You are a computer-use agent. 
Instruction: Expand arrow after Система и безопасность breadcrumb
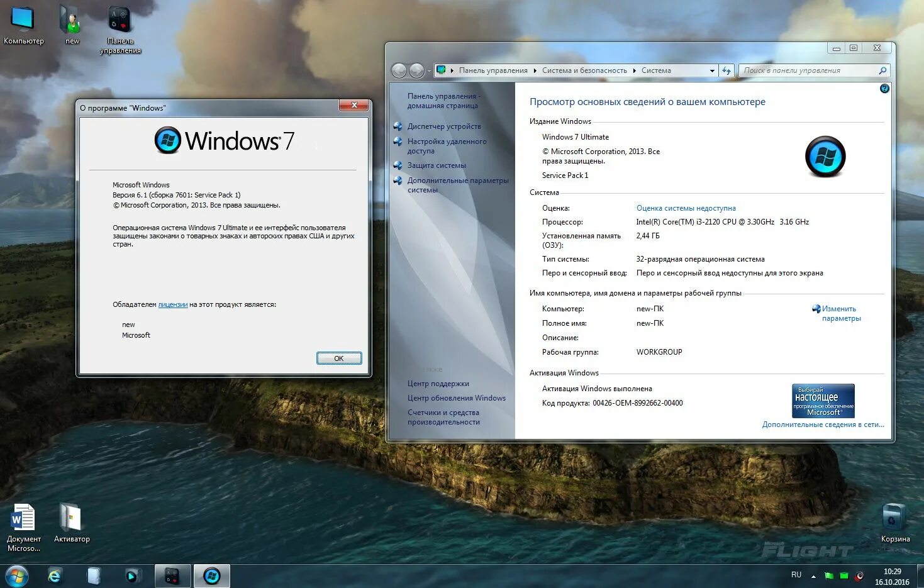click(x=634, y=70)
